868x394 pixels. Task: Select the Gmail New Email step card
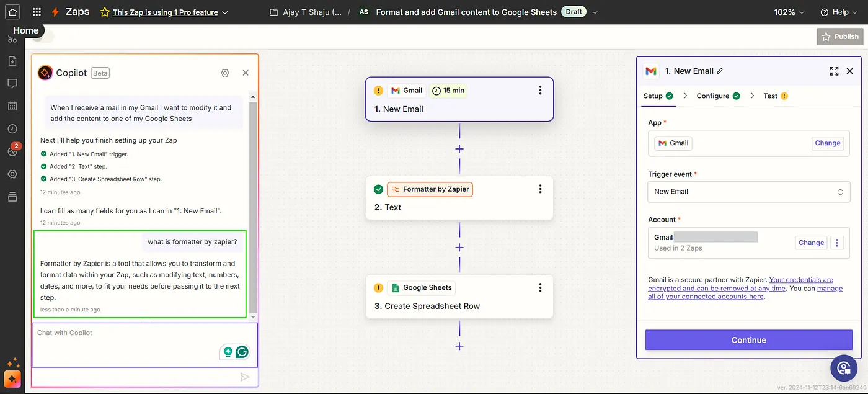point(459,99)
